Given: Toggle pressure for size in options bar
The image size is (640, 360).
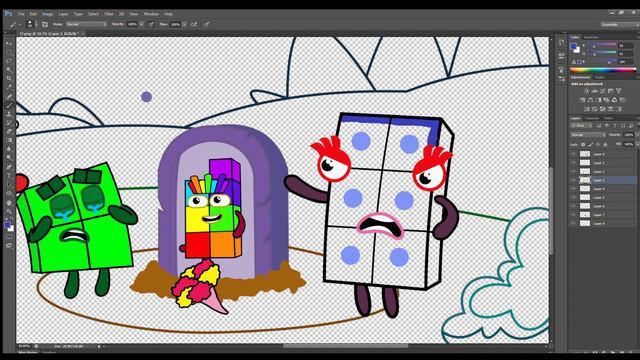Looking at the screenshot, I should click(x=207, y=24).
